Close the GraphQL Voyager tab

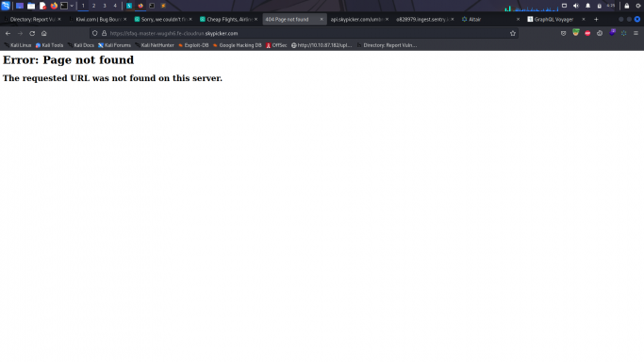(584, 19)
